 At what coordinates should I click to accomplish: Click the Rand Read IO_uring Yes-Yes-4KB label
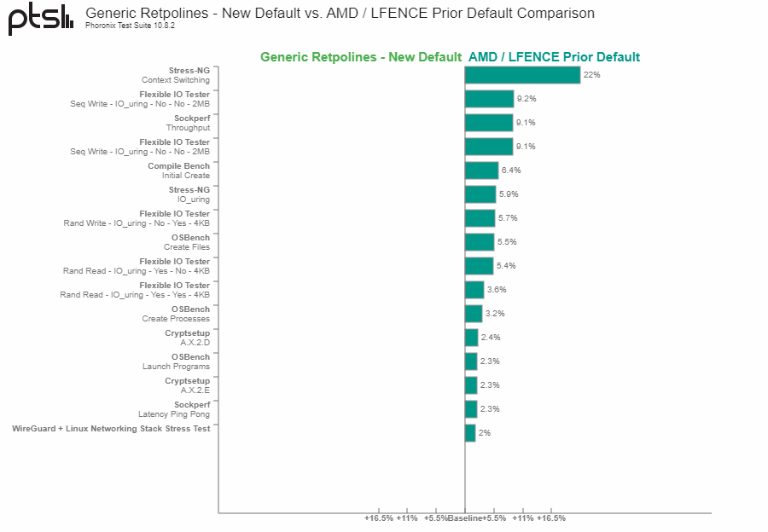point(135,290)
